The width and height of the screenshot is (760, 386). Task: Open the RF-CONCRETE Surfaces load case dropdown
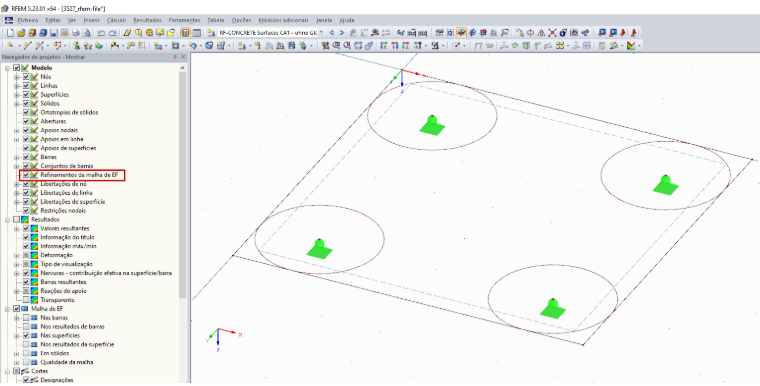point(321,33)
